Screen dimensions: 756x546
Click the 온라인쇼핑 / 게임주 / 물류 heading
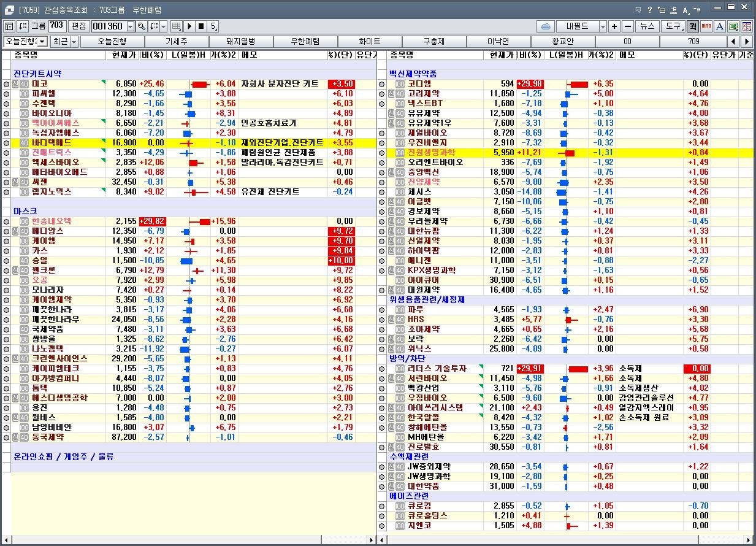[64, 457]
